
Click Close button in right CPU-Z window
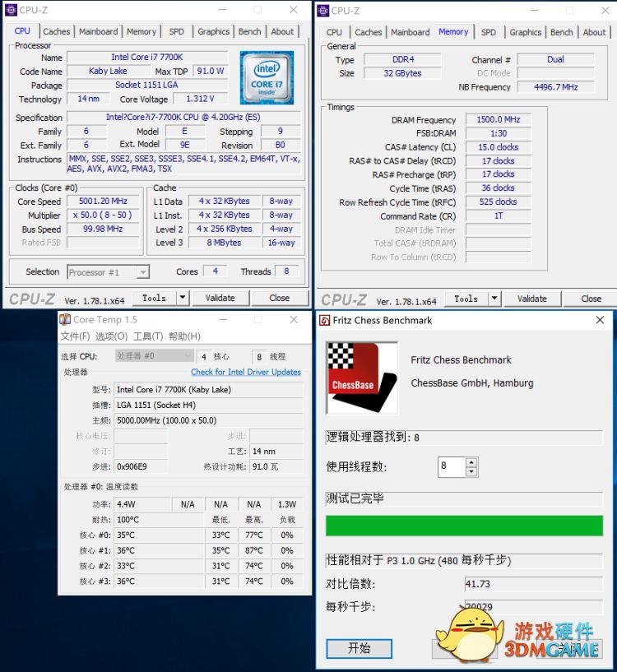[x=591, y=299]
